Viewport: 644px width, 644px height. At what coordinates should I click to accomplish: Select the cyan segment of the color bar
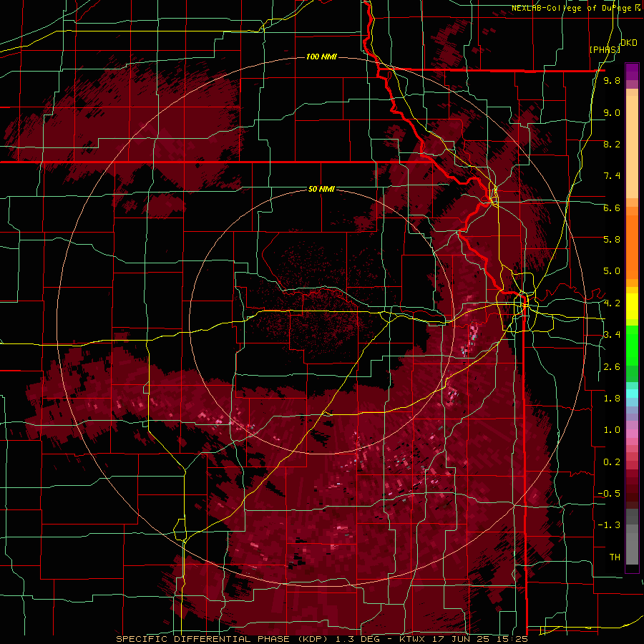[632, 394]
